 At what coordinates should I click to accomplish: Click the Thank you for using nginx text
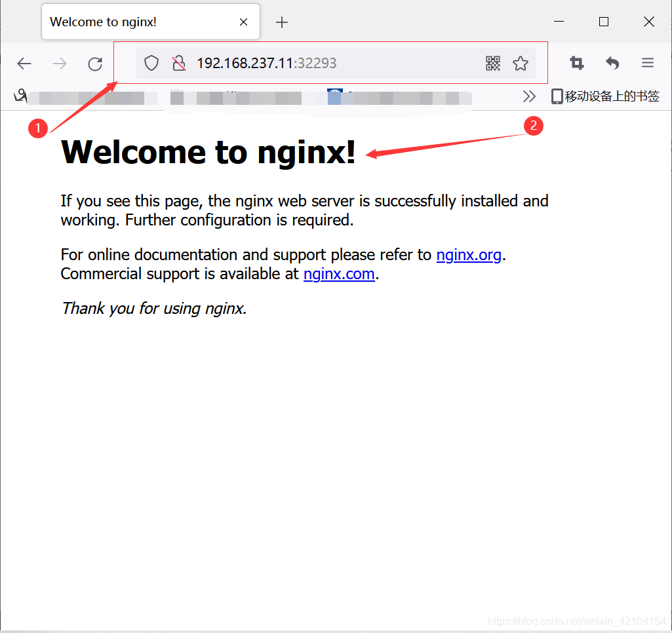(x=154, y=309)
